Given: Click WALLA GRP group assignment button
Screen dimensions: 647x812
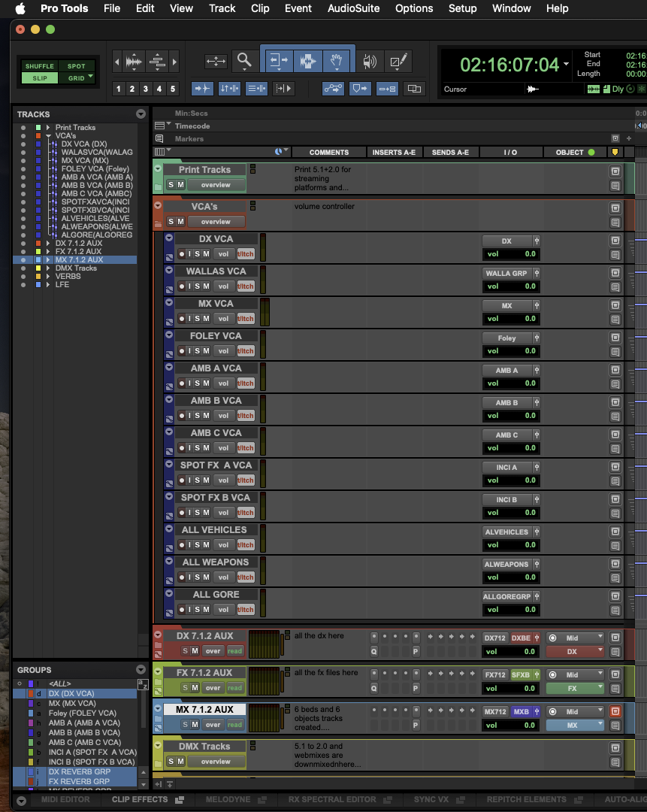Looking at the screenshot, I should pos(506,274).
